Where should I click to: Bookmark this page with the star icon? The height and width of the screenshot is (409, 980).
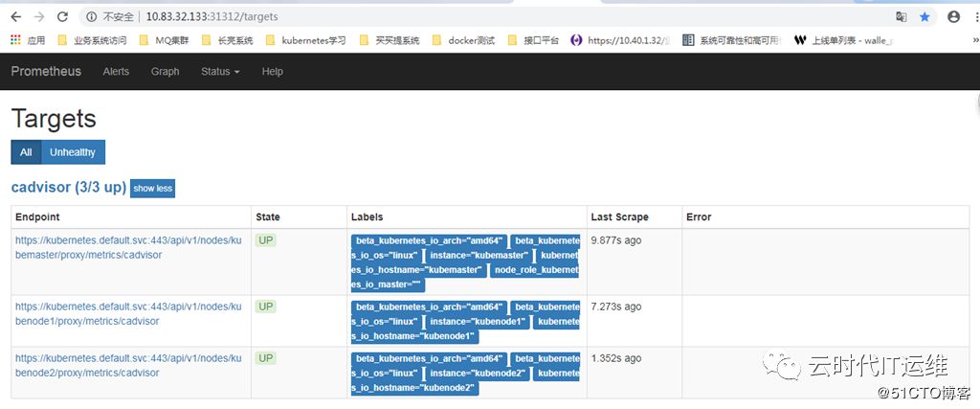[924, 17]
